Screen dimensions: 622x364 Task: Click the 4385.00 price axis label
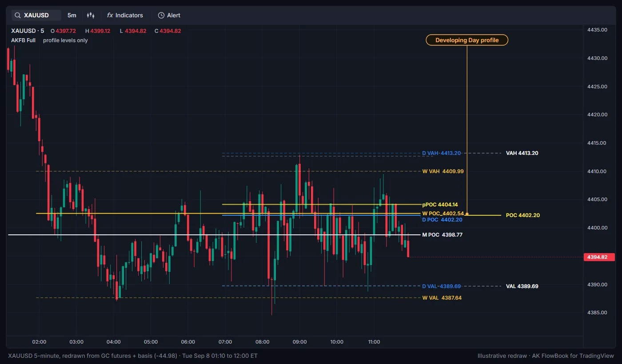597,313
